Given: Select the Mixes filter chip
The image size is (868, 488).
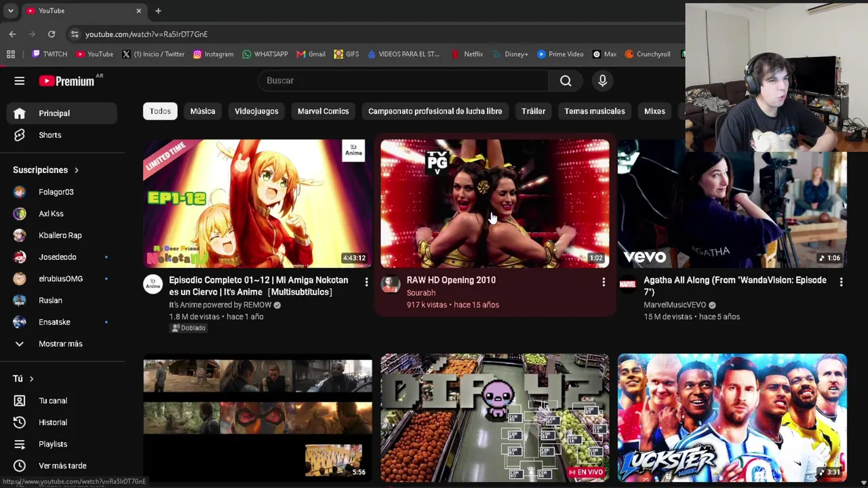Looking at the screenshot, I should click(x=654, y=111).
